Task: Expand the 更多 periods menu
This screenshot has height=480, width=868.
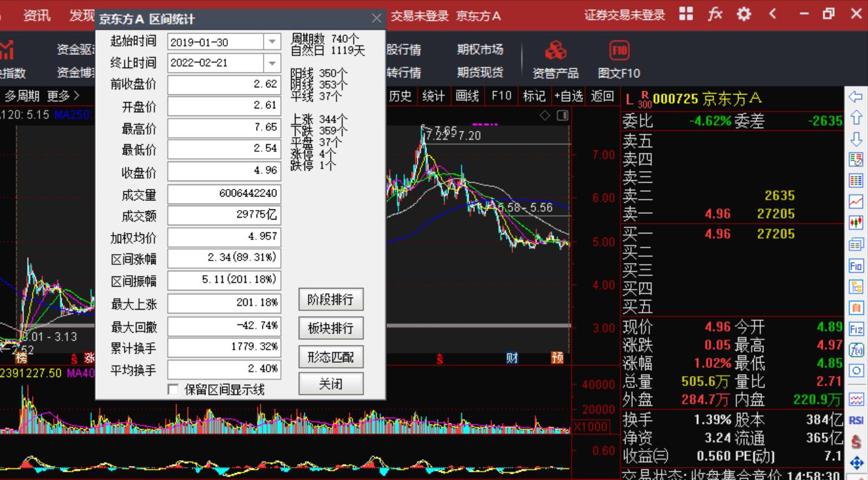Action: (62, 94)
